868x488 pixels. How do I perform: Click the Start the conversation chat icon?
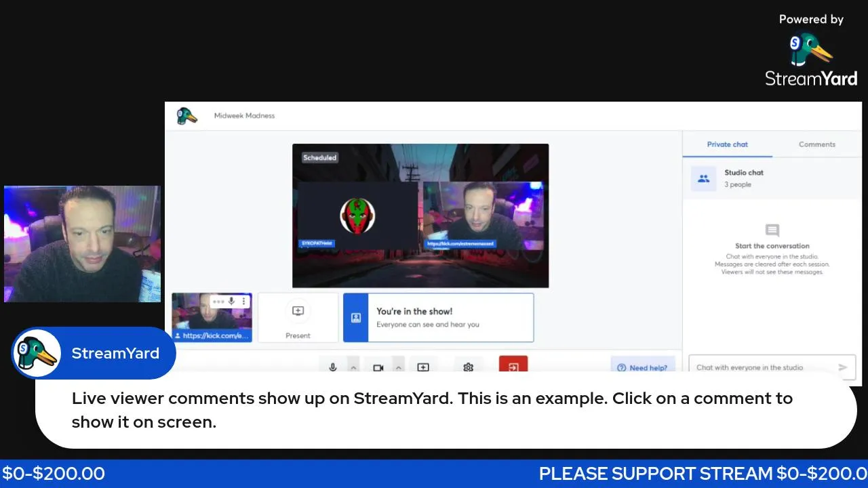click(772, 230)
